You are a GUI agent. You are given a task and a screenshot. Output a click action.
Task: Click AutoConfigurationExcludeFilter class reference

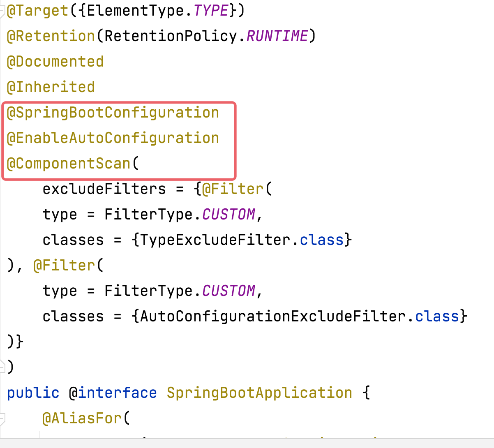coord(273,316)
